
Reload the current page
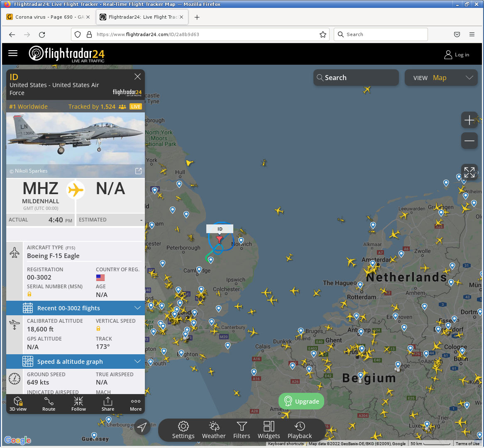click(42, 34)
